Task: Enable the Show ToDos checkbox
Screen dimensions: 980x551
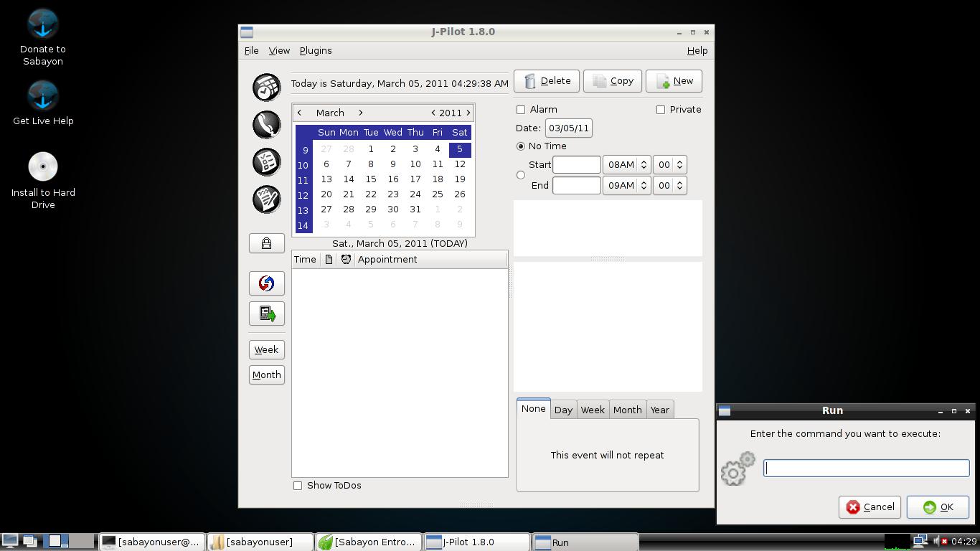Action: point(298,486)
